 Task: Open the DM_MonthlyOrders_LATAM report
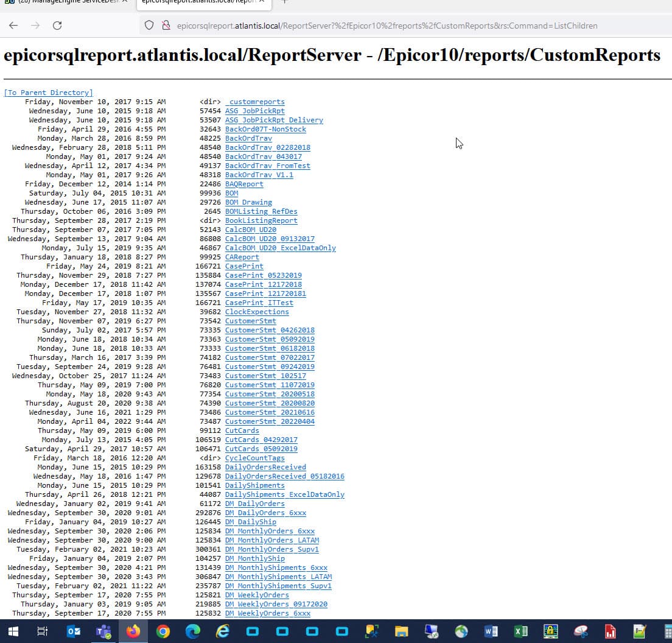coord(272,540)
